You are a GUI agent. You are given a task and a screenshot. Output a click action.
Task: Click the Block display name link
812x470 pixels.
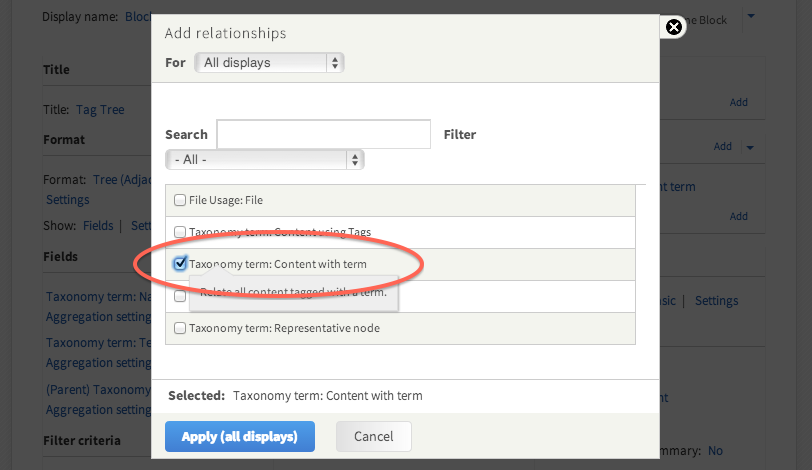coord(138,17)
